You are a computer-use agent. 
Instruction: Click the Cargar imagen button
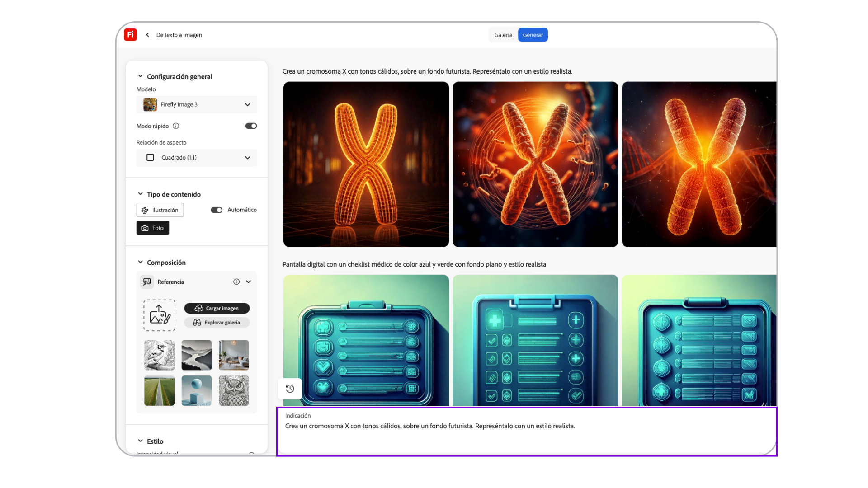point(217,308)
